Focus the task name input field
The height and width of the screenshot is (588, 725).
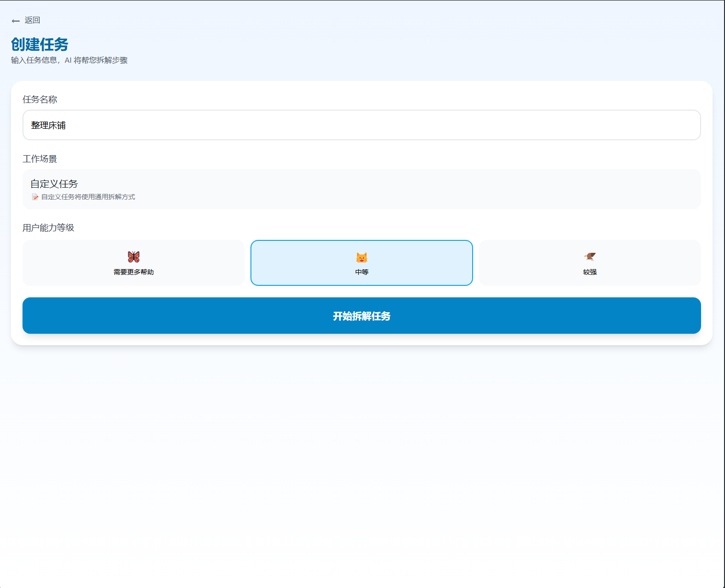(x=362, y=125)
